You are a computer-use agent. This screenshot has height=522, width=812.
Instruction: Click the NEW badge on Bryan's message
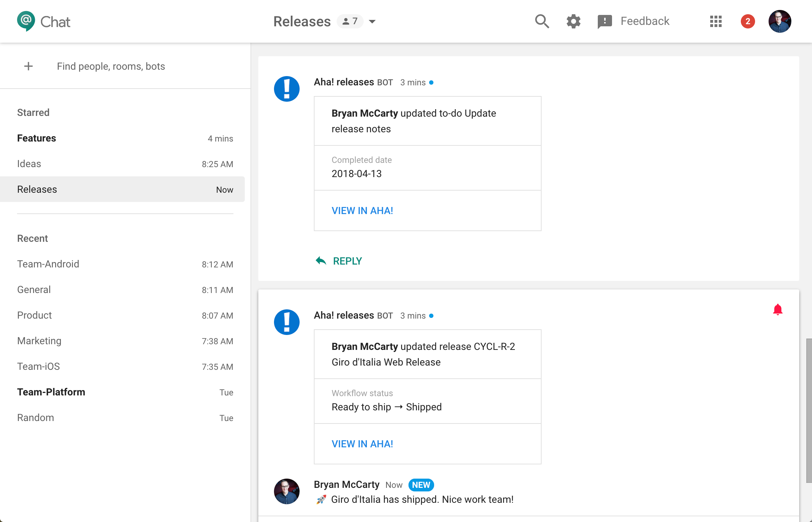[x=421, y=485]
